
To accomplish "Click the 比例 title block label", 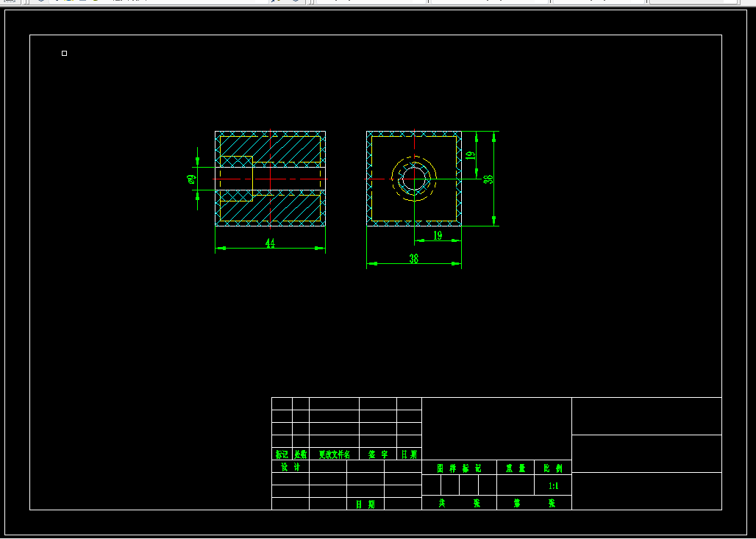I will [553, 468].
